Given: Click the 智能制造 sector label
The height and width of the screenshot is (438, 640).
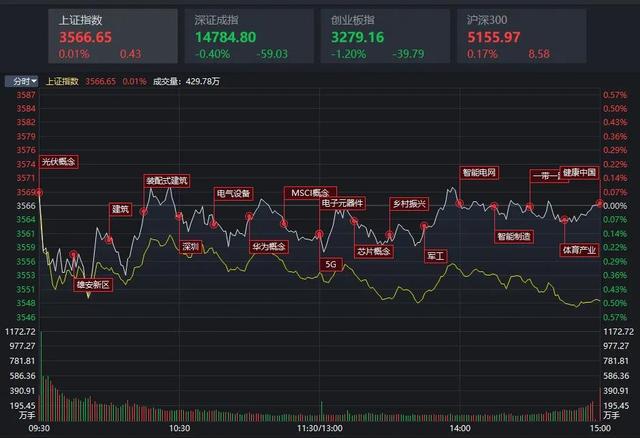Looking at the screenshot, I should (x=514, y=237).
